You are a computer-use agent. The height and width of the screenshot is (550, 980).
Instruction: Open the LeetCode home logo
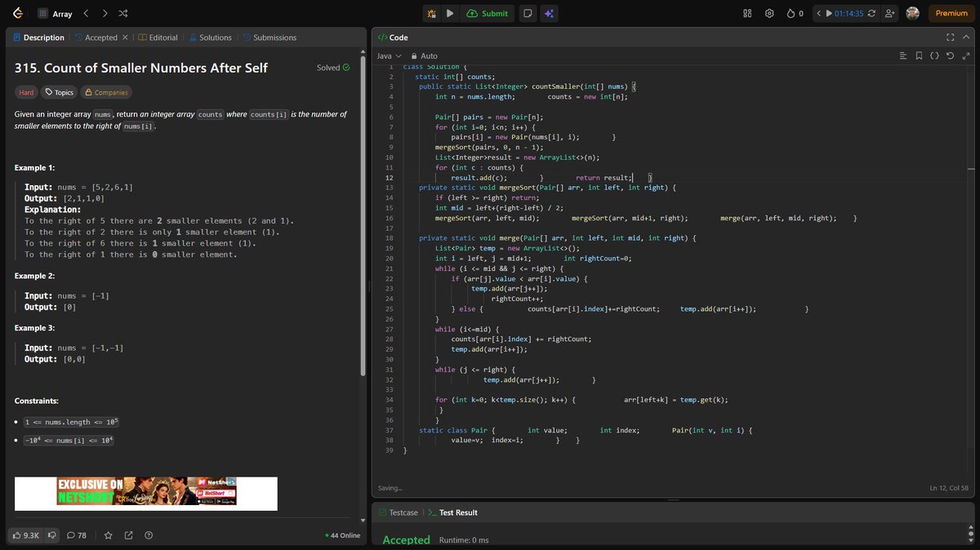(19, 13)
